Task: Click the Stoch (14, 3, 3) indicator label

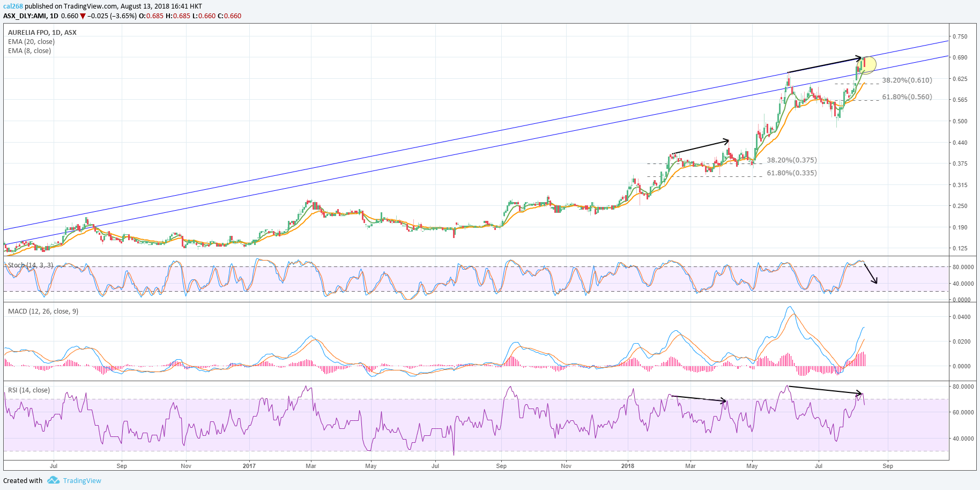Action: click(31, 265)
